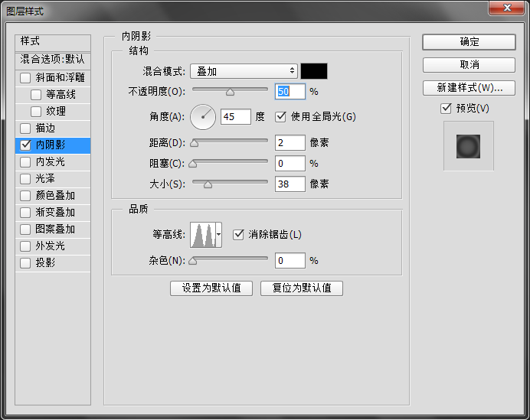This screenshot has width=530, height=420.
Task: Click the 不透明度 opacity slider handle
Action: click(x=231, y=92)
